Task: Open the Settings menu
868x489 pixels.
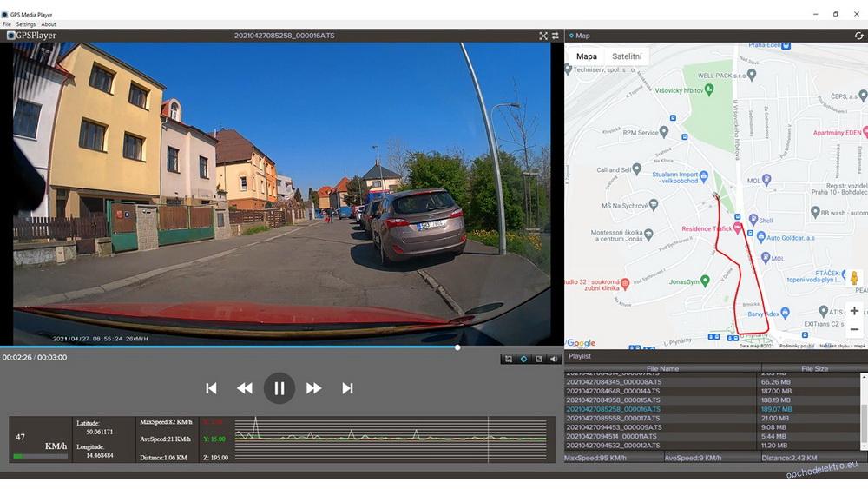Action: pos(25,24)
